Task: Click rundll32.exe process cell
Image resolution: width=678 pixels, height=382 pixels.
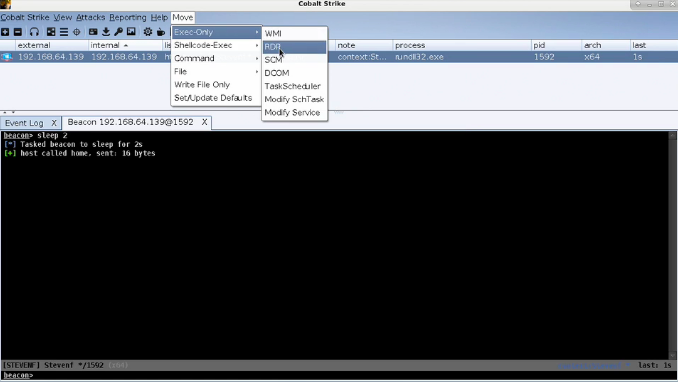Action: click(462, 57)
